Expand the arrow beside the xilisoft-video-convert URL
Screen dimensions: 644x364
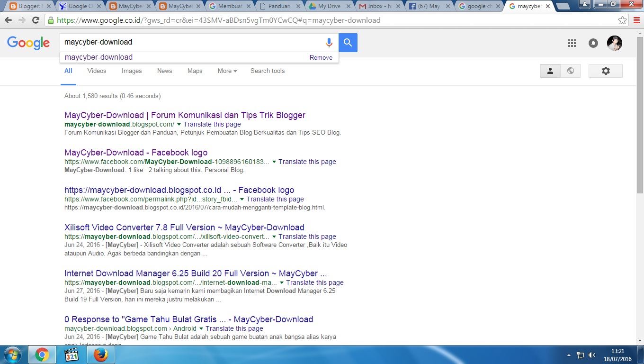click(274, 237)
